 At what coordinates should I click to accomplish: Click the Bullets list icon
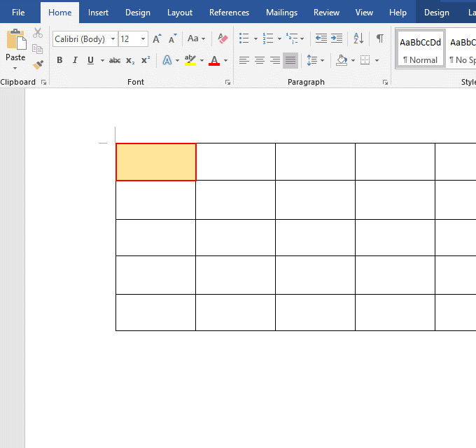click(x=243, y=38)
